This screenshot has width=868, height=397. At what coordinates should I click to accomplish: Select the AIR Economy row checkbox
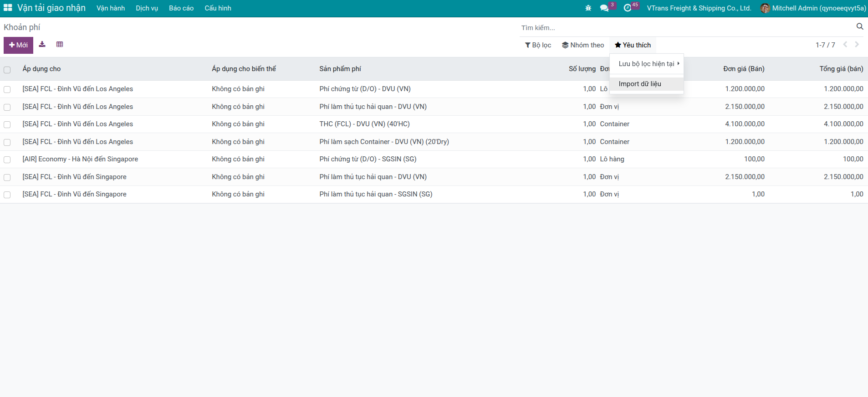click(7, 160)
